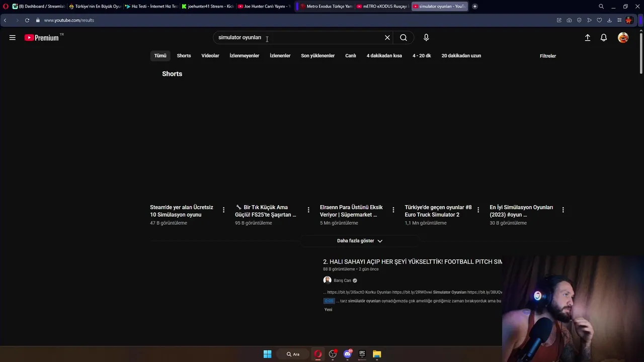Select the Tümü filter chip
Screen dimensions: 644x362
160,56
